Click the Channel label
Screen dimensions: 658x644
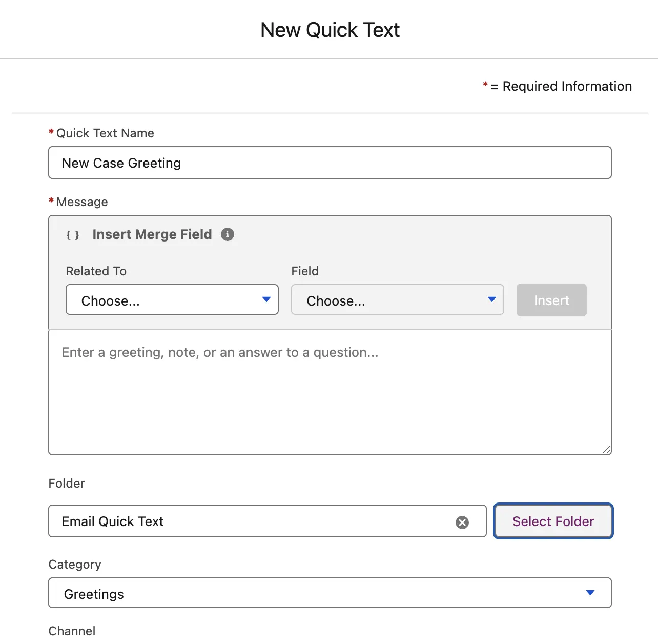click(72, 631)
